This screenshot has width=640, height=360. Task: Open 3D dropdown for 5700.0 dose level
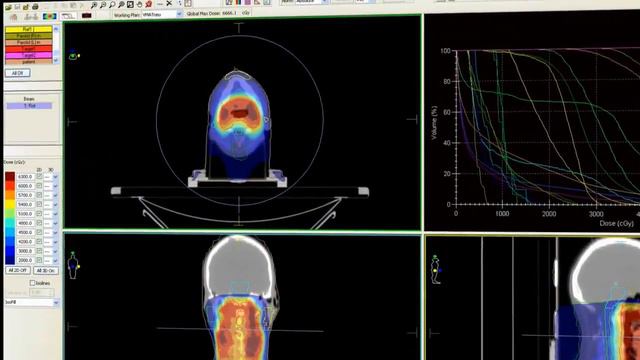56,195
